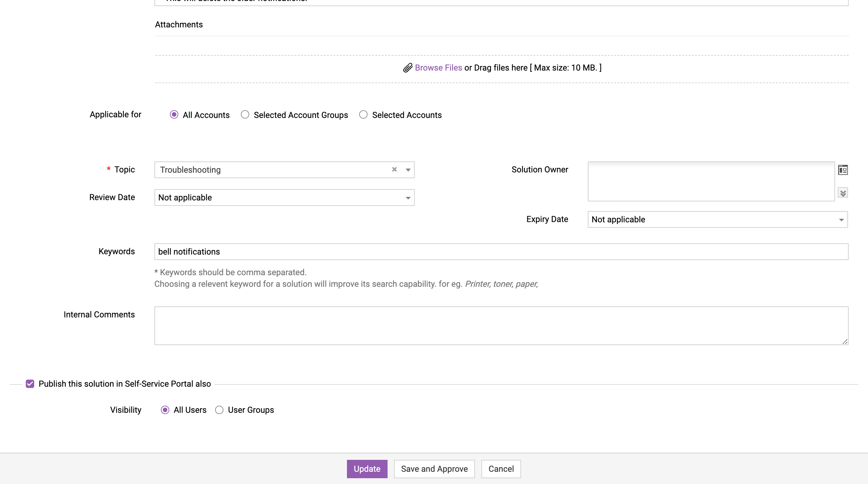Click the paperclip attachment icon
This screenshot has width=868, height=484.
[x=408, y=68]
